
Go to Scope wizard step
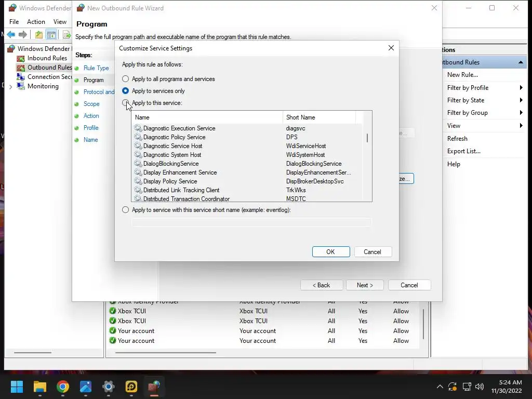(91, 104)
